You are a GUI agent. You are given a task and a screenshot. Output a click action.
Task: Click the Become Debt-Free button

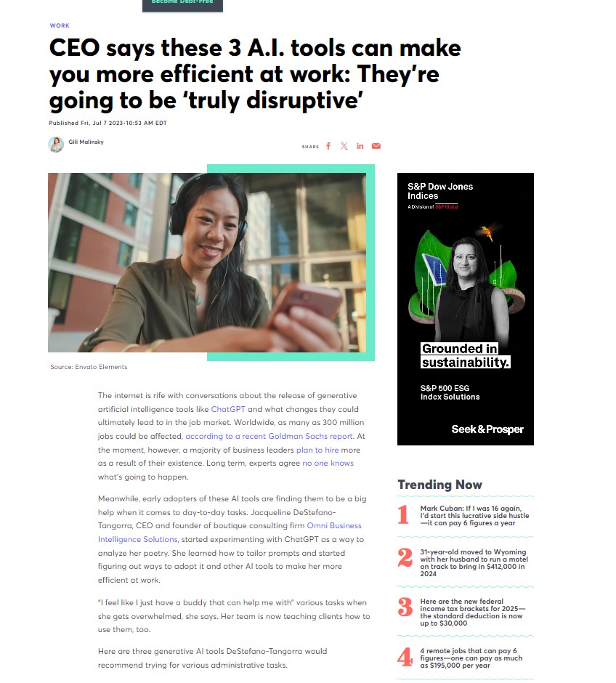click(182, 4)
